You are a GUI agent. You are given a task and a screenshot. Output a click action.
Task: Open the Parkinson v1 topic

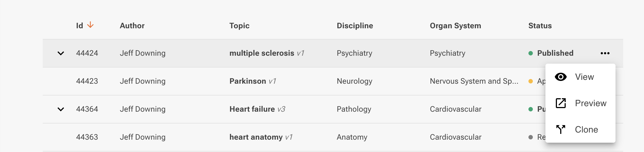click(248, 81)
